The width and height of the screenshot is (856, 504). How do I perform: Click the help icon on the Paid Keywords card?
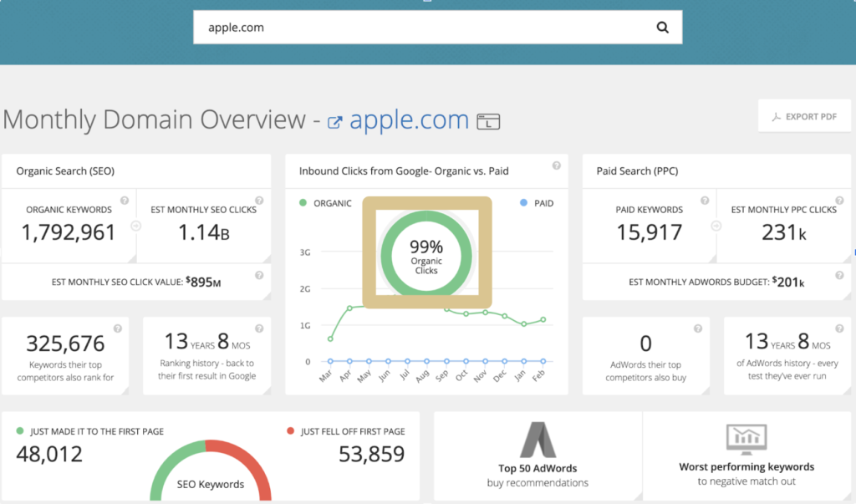pyautogui.click(x=705, y=201)
